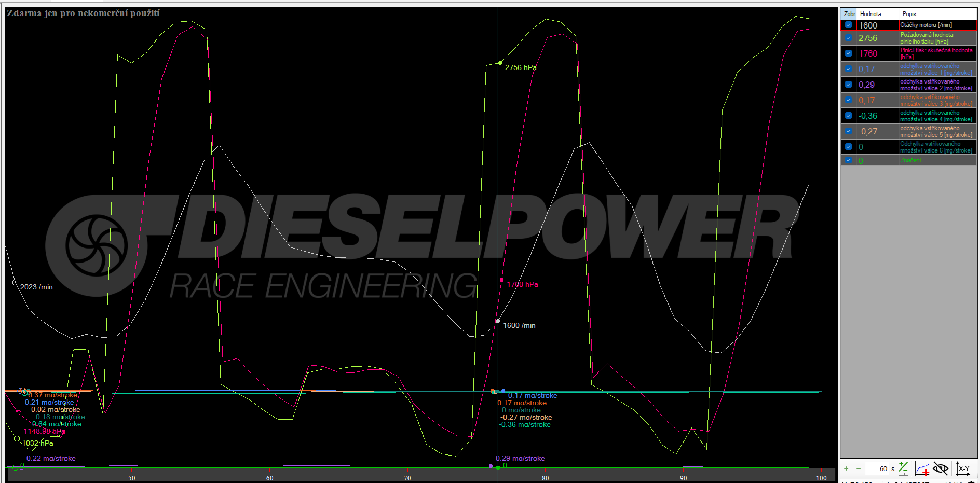Click odchylka vstřikovaného množství válce 4 description

coord(937,116)
